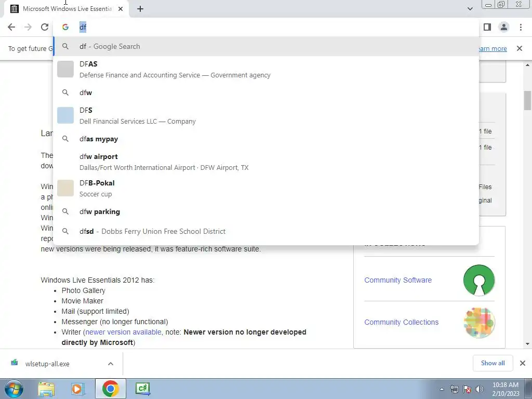The image size is (532, 399).
Task: Go back with the browser back arrow
Action: tap(11, 27)
